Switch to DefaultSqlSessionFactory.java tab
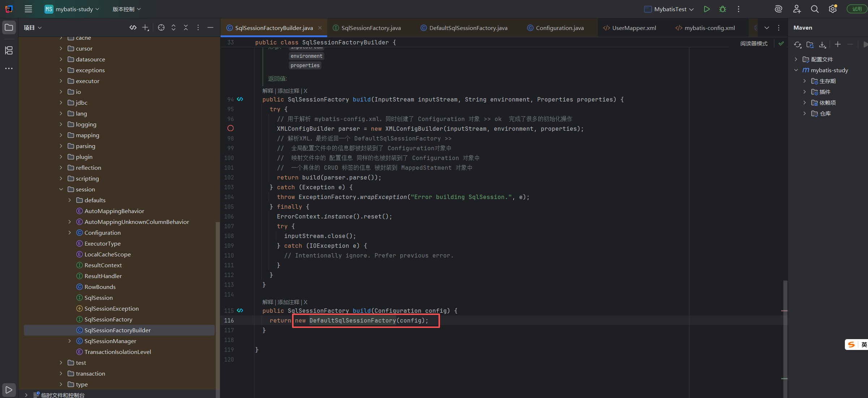This screenshot has width=868, height=398. [x=468, y=28]
